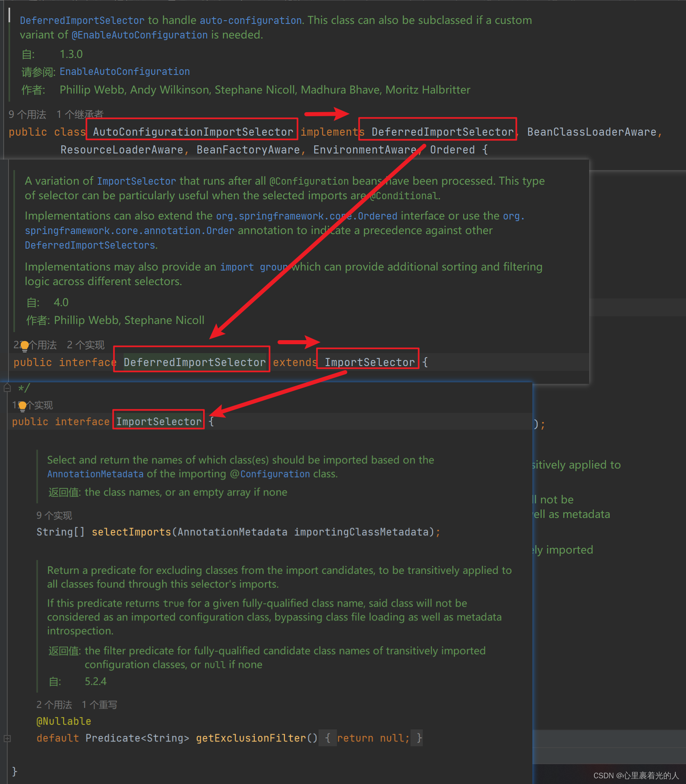Follow the 'import group' link
Image resolution: width=686 pixels, height=784 pixels.
tap(254, 267)
